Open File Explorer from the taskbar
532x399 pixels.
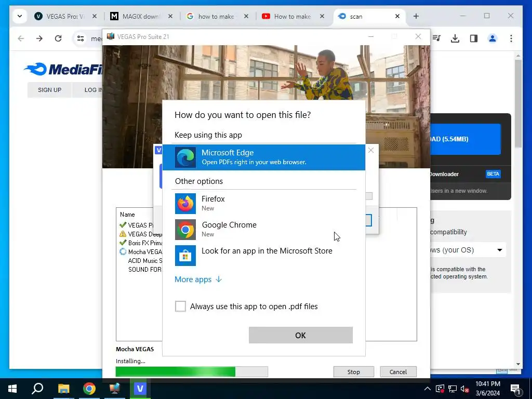point(63,389)
